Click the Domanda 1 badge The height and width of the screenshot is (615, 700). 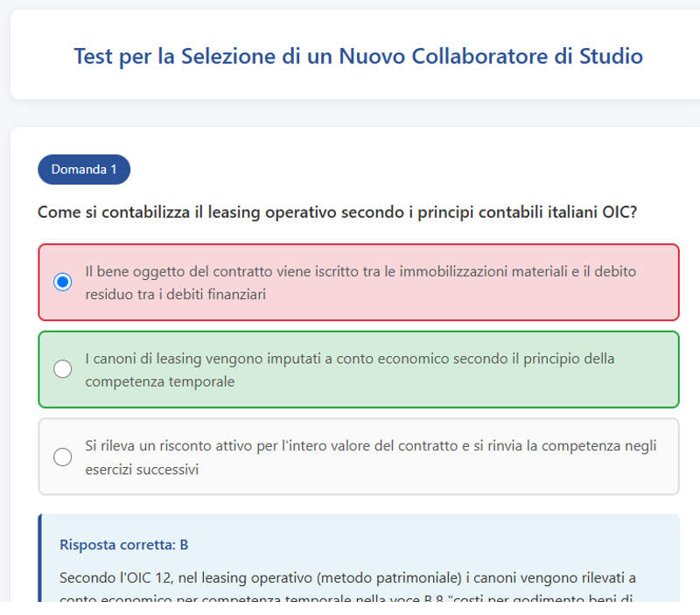click(x=84, y=170)
